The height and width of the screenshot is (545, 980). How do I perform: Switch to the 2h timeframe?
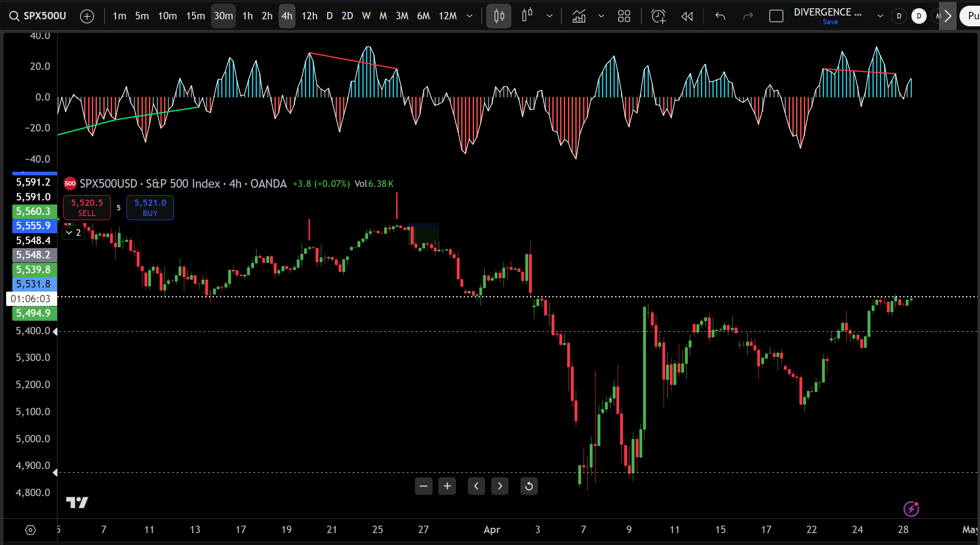[267, 16]
